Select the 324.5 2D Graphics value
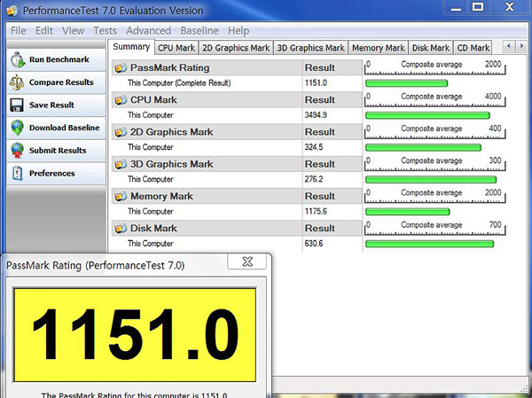Image resolution: width=532 pixels, height=398 pixels. (x=314, y=147)
